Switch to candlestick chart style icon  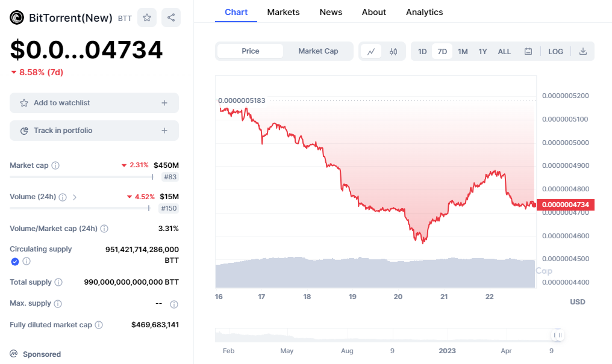point(393,52)
